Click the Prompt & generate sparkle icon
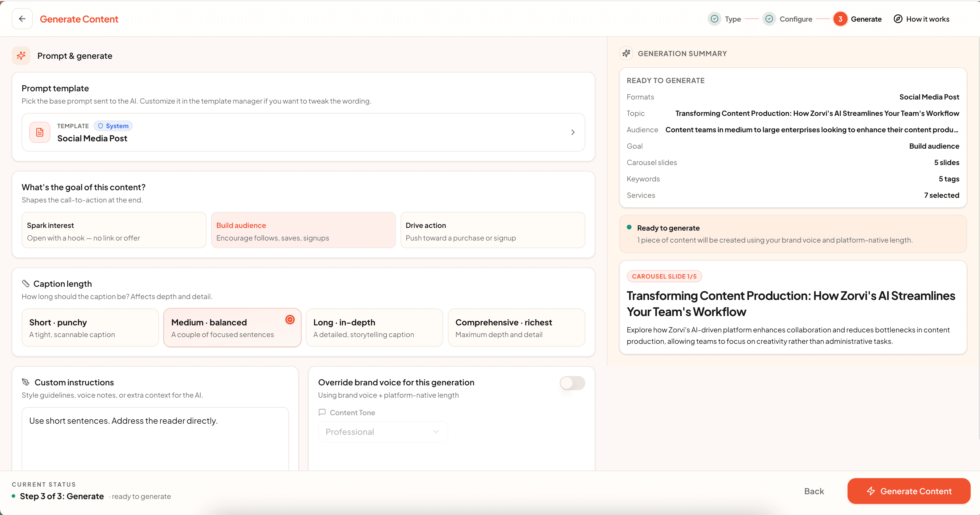 [21, 56]
